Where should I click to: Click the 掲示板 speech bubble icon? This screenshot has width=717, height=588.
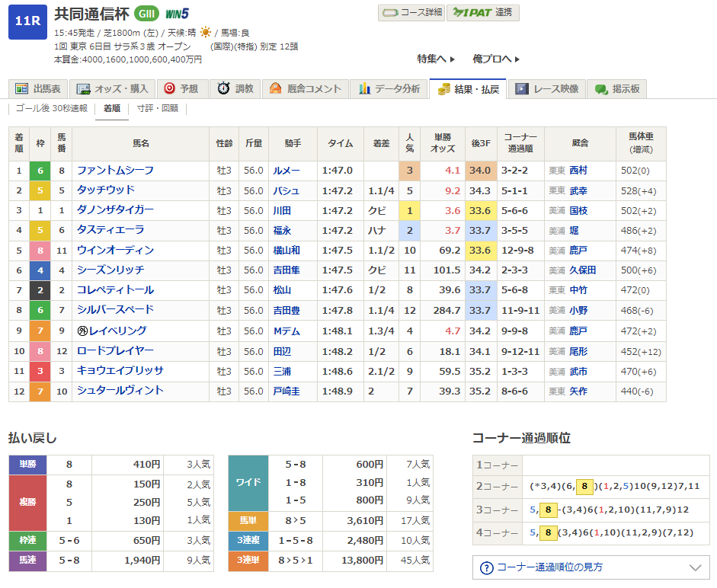601,89
